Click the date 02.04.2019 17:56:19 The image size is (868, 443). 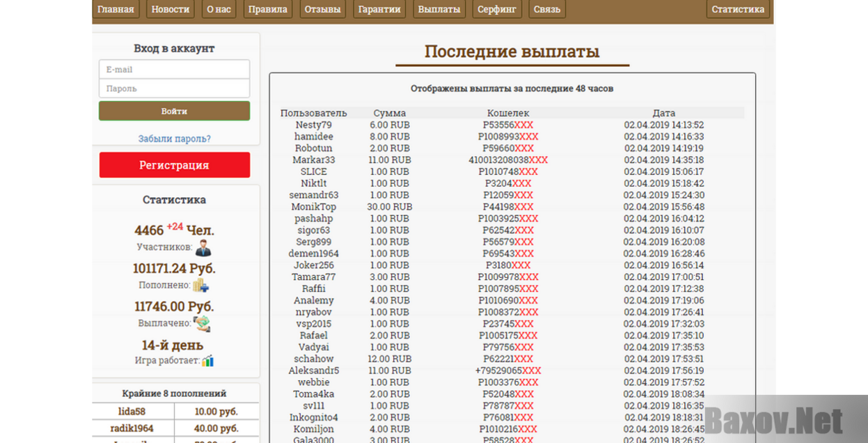coord(664,371)
